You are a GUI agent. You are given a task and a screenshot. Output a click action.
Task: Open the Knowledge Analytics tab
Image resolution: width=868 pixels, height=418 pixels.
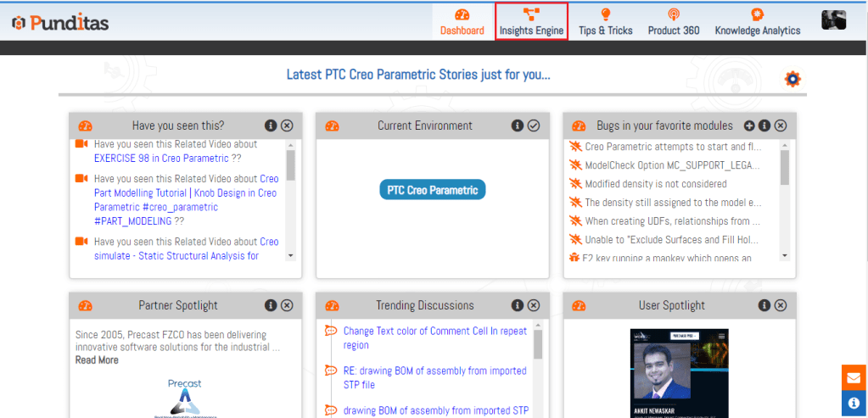pyautogui.click(x=757, y=22)
